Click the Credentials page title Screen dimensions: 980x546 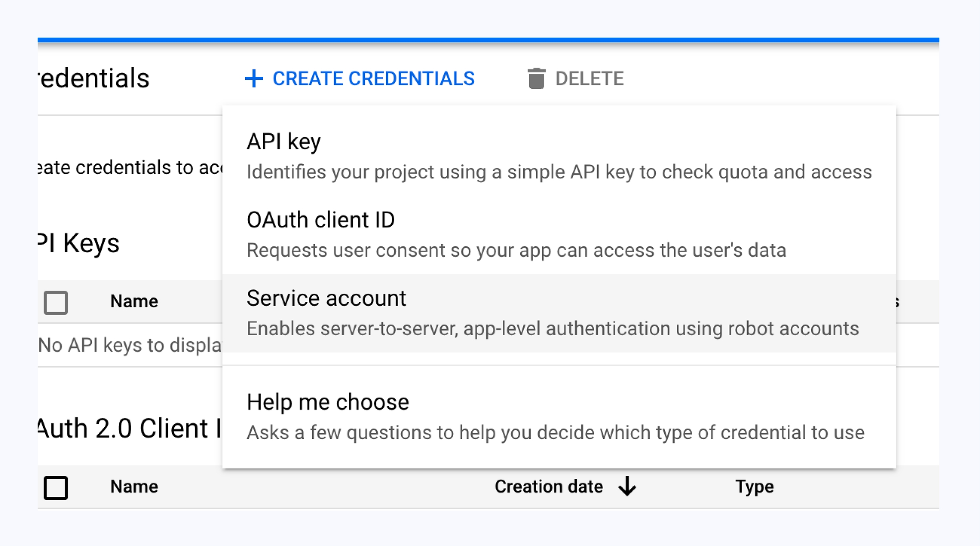tap(94, 79)
